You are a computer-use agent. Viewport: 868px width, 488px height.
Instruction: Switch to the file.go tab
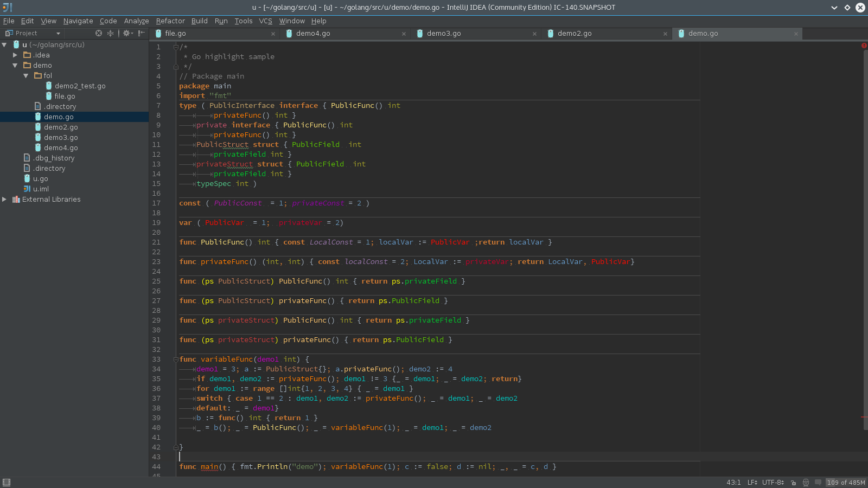click(x=215, y=33)
